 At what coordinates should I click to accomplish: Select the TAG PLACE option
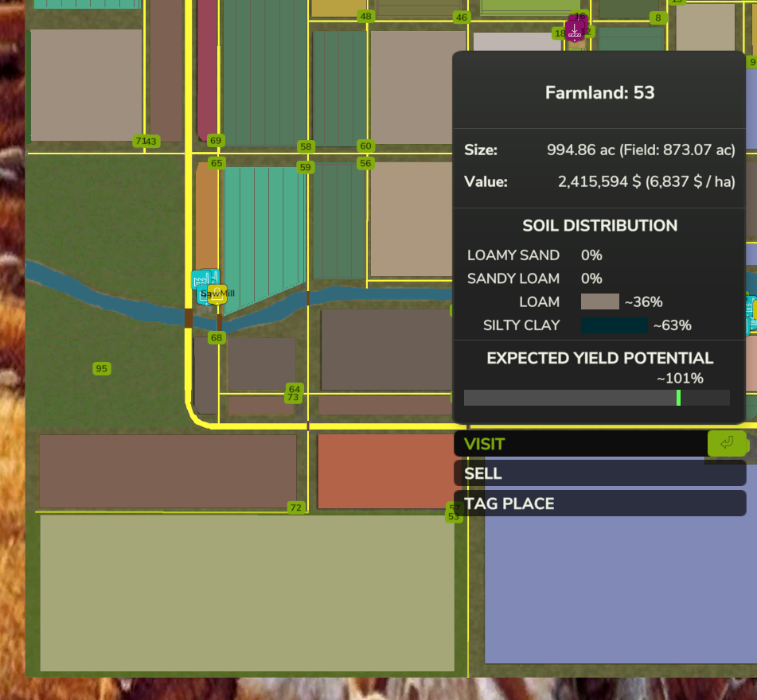pyautogui.click(x=599, y=504)
